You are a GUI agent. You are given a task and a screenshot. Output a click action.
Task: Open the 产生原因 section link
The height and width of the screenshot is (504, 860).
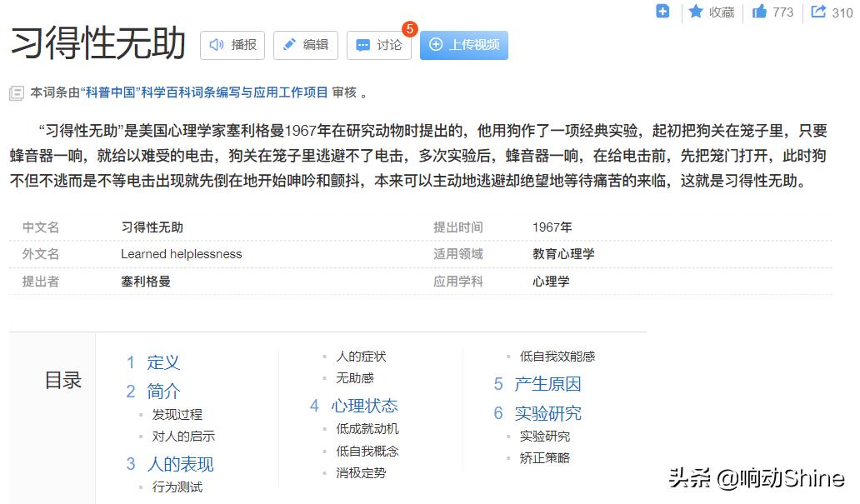tap(548, 384)
